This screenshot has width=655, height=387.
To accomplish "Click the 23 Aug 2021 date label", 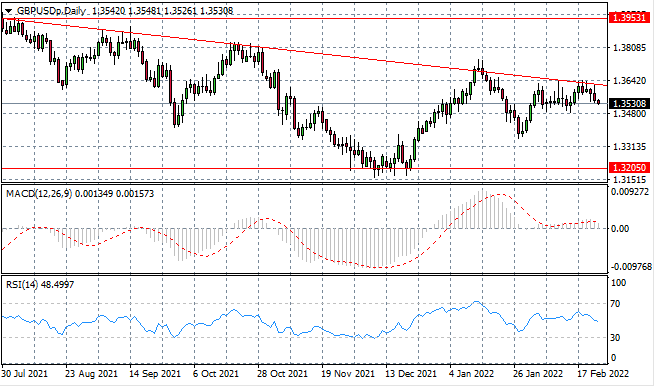I will (x=92, y=373).
